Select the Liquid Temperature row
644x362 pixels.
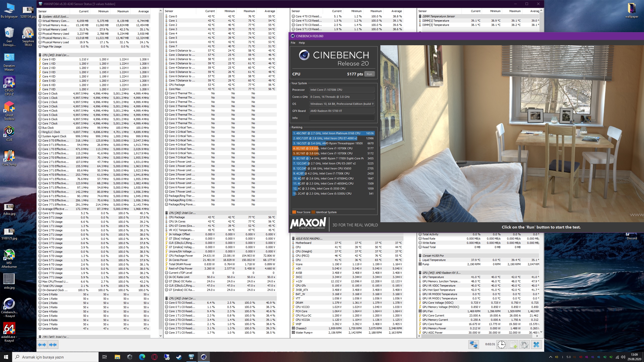pyautogui.click(x=479, y=260)
